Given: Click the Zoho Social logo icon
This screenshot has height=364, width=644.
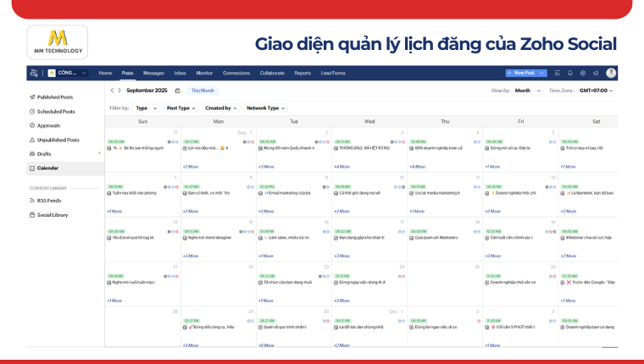Looking at the screenshot, I should [x=34, y=73].
